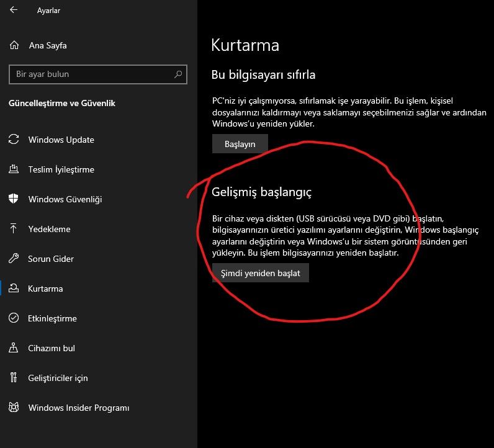Viewport: 494px width, 448px height.
Task: Open the Ana Sayfa home icon
Action: click(14, 45)
